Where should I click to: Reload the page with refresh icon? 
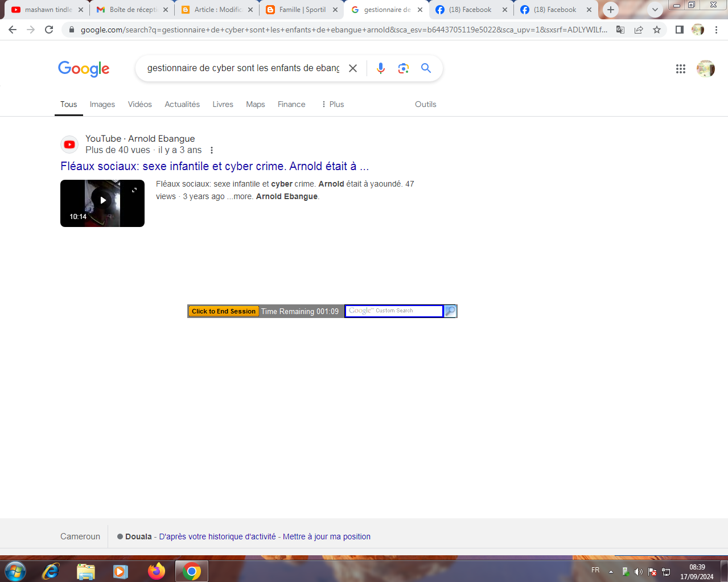[49, 30]
